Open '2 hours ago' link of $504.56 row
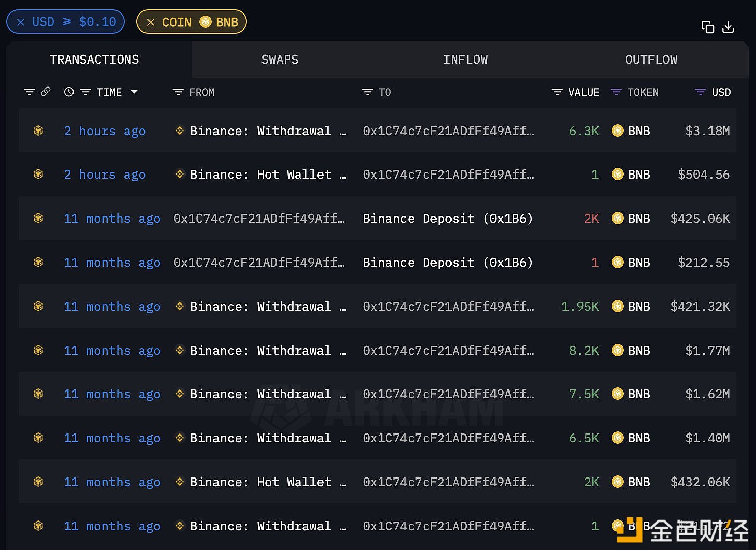The image size is (756, 550). click(x=105, y=175)
